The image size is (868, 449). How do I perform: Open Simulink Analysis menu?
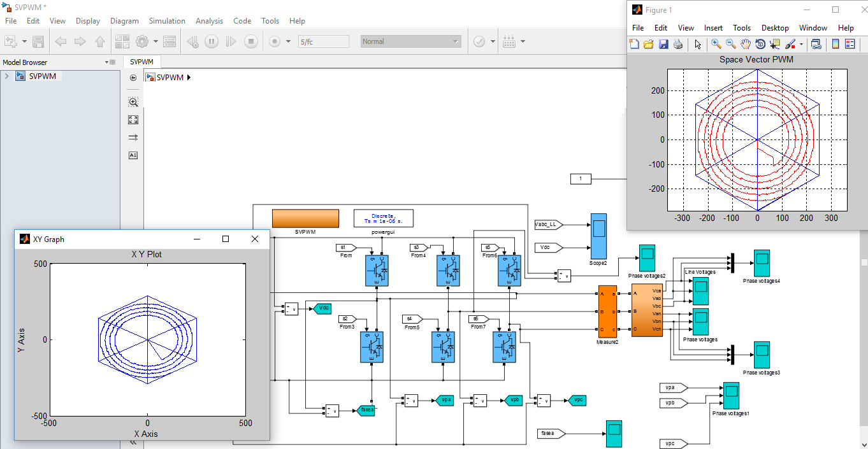(x=209, y=21)
